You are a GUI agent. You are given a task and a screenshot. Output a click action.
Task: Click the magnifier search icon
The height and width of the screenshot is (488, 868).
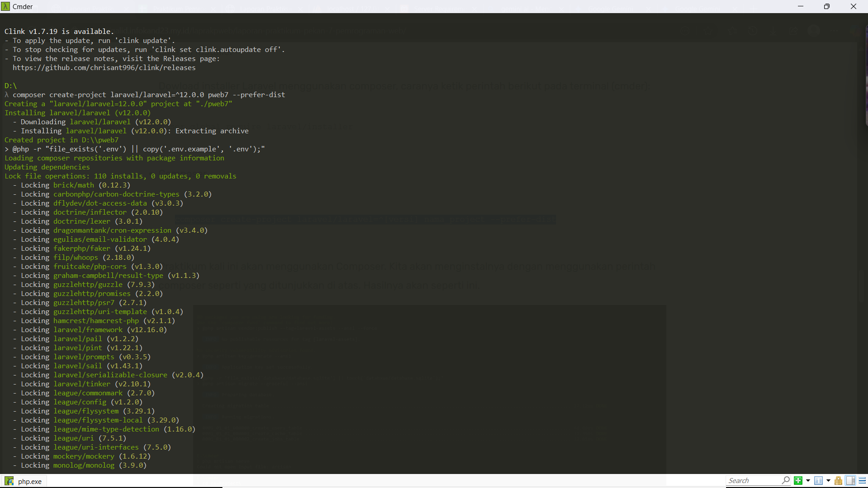pos(786,480)
